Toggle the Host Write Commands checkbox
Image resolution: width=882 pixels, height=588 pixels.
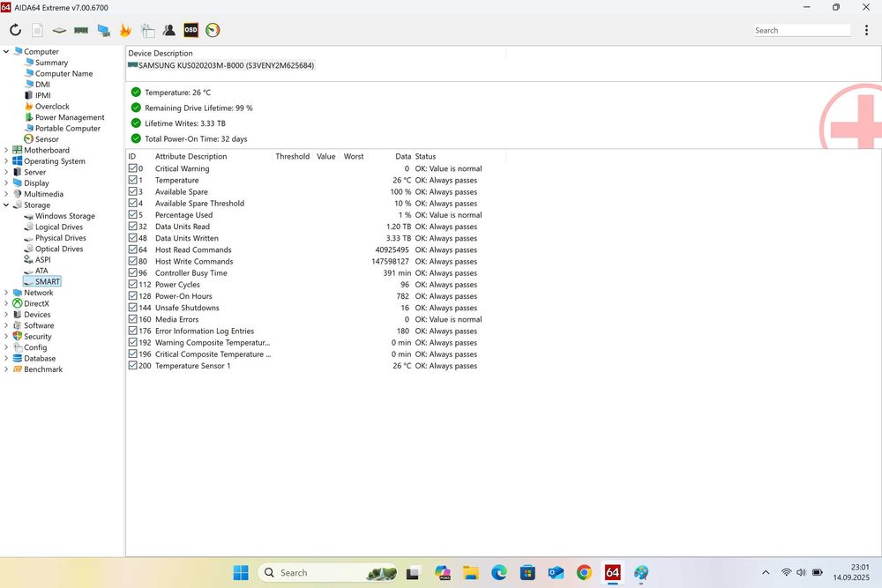(x=133, y=261)
